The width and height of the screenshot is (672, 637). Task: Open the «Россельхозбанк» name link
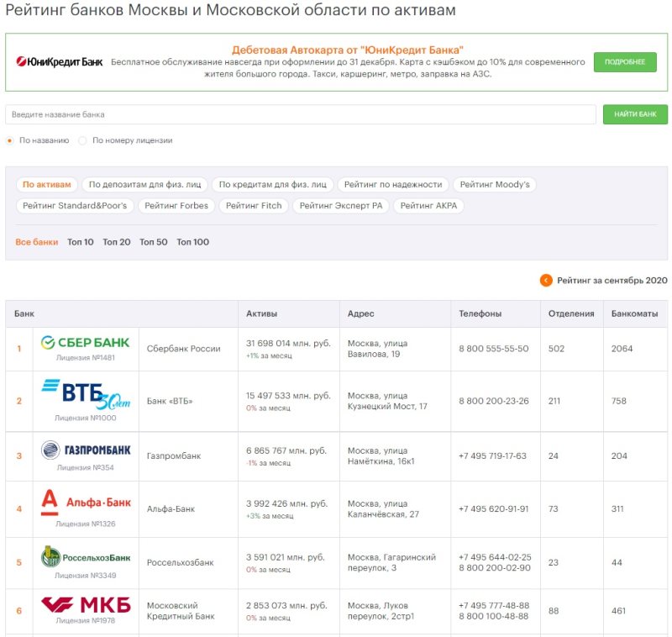point(180,562)
